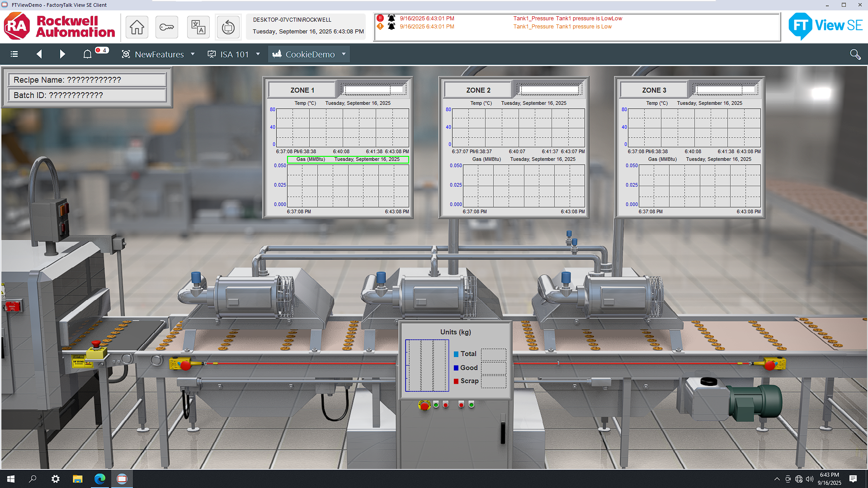Click the DESKTOP-07VCTIN\ROCKWELL user text
The height and width of the screenshot is (488, 868).
point(292,20)
